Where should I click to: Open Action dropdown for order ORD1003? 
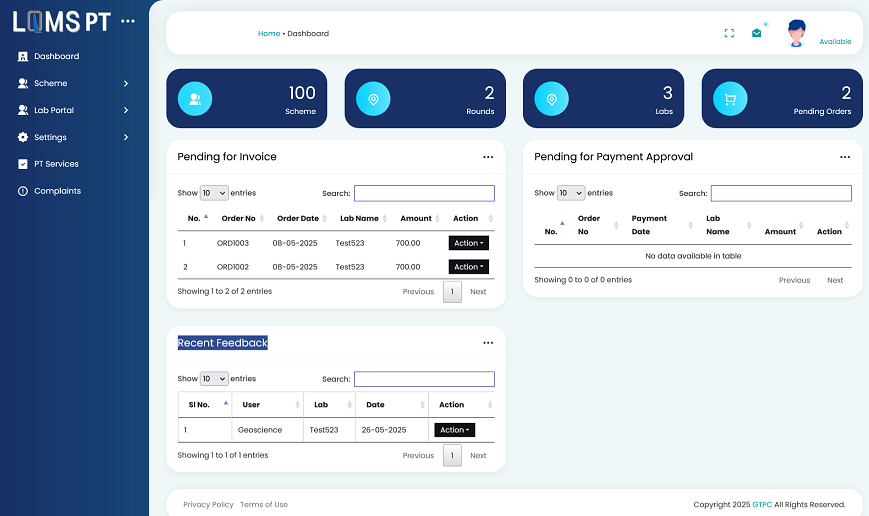coord(468,243)
